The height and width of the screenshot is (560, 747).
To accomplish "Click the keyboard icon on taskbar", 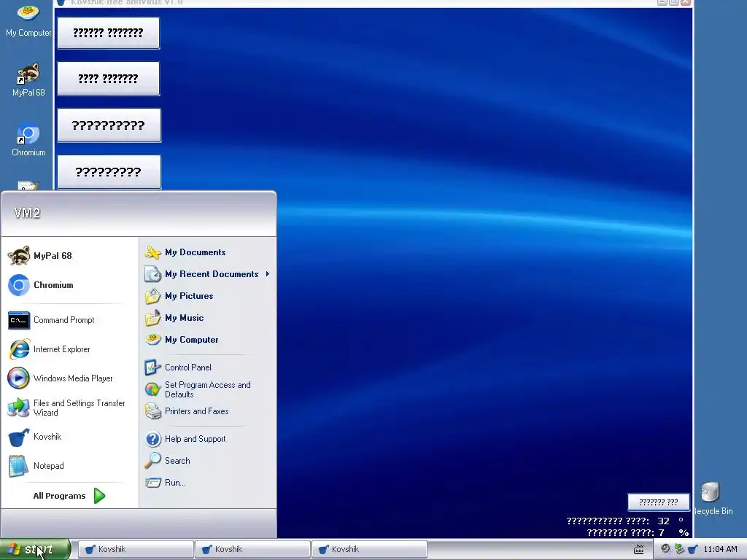I will pyautogui.click(x=639, y=550).
